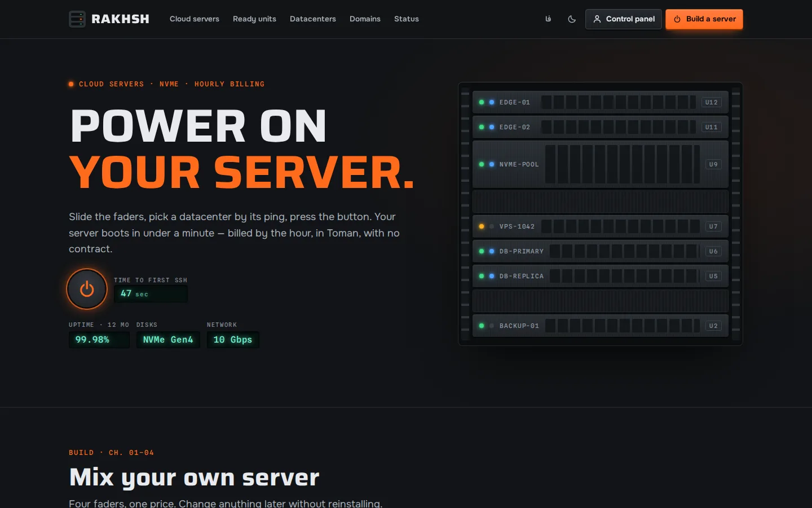Click the BACKUP-01 server label
Image resolution: width=812 pixels, height=508 pixels.
pyautogui.click(x=519, y=326)
